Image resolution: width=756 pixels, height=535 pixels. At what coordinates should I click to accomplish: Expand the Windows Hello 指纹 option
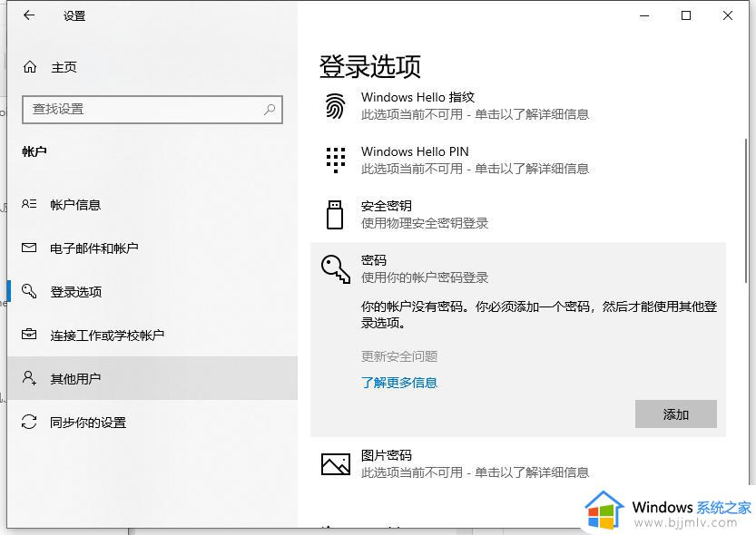(518, 105)
